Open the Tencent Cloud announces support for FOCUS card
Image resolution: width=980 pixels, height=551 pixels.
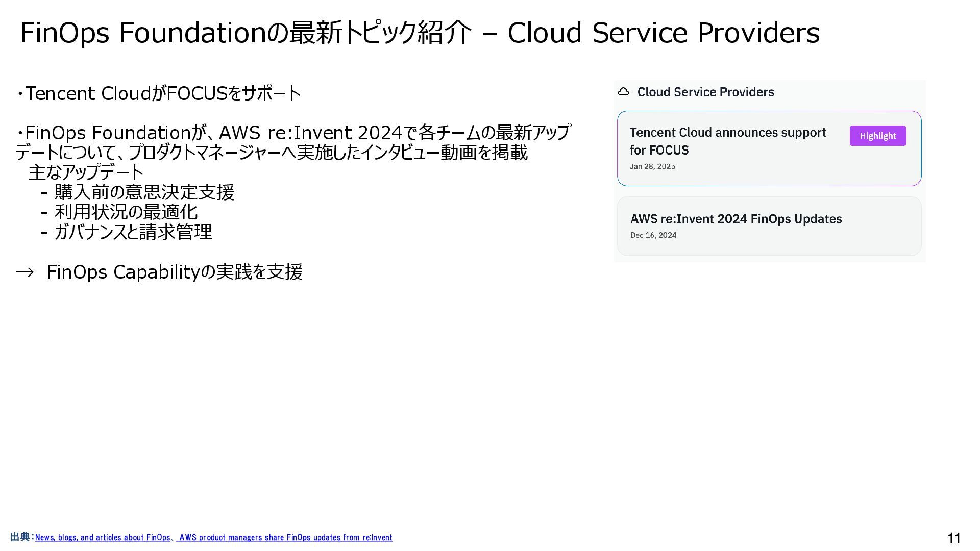click(x=769, y=148)
